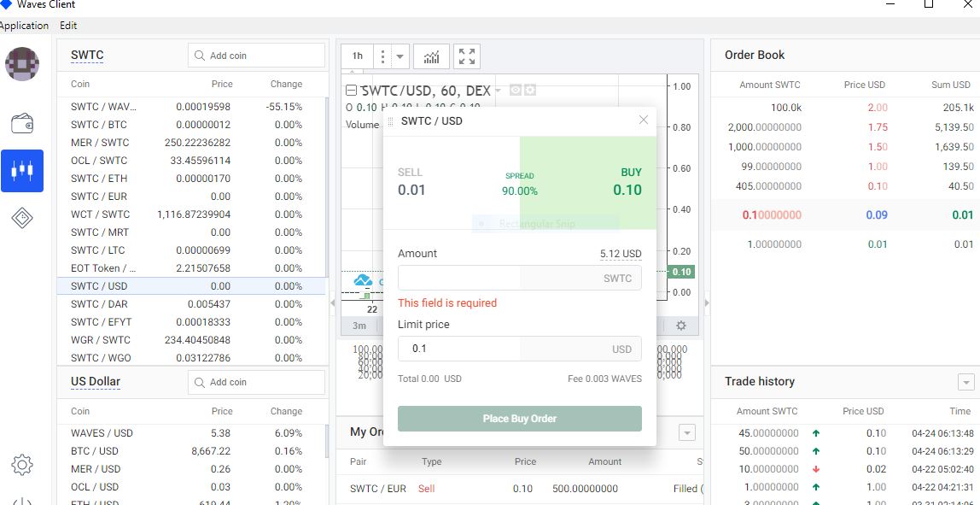Collapse left panel with arrow handle
Image resolution: width=980 pixels, height=505 pixels.
tap(333, 302)
